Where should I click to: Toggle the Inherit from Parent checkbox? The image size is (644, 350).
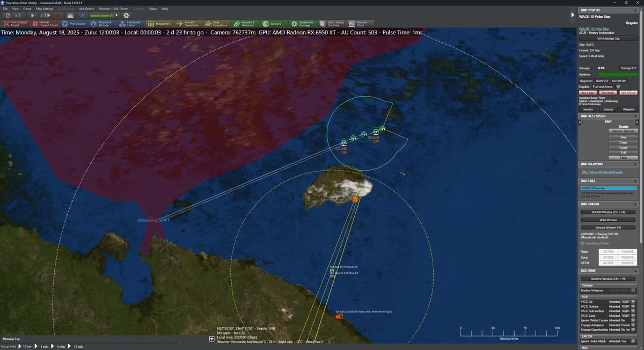click(x=583, y=243)
